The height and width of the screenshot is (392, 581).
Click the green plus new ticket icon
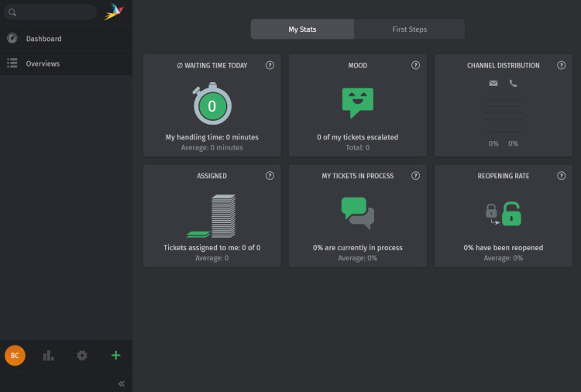coord(115,356)
